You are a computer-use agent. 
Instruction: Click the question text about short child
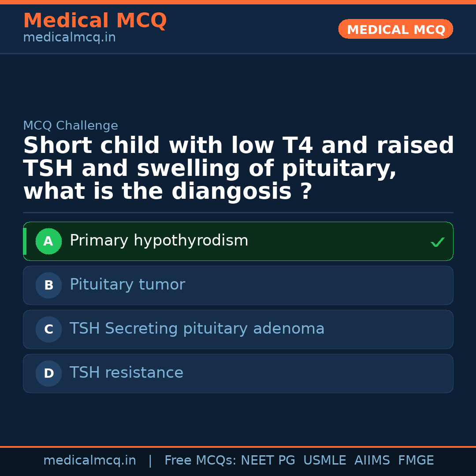pyautogui.click(x=238, y=168)
